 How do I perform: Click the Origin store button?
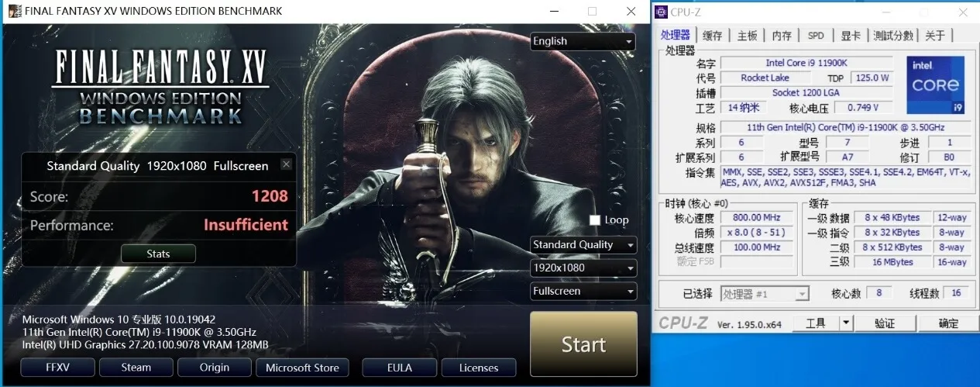(x=214, y=368)
